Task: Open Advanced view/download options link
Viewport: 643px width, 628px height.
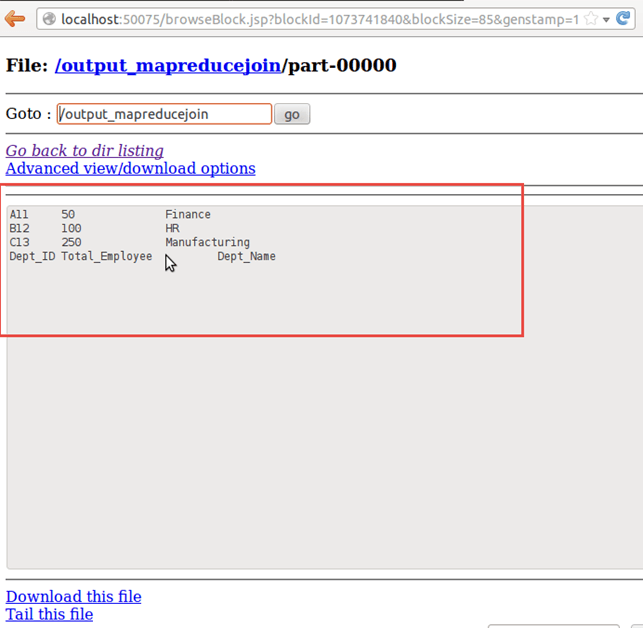Action: [x=130, y=168]
